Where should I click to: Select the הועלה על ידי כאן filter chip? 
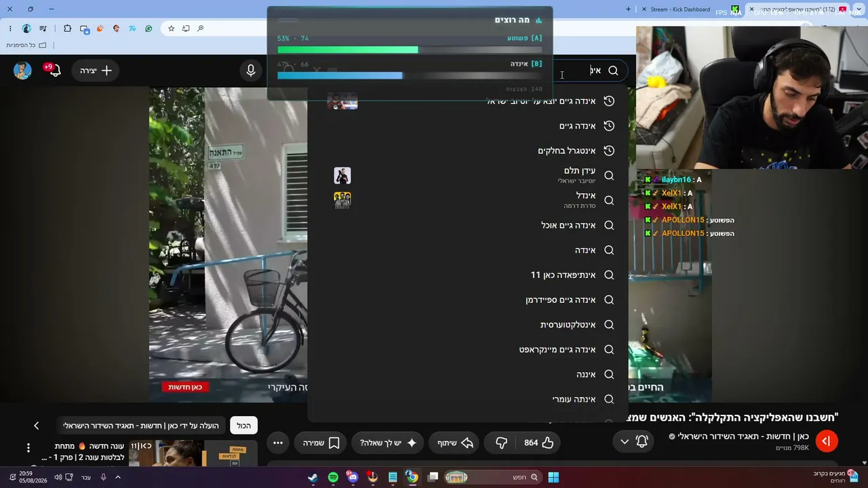click(141, 426)
